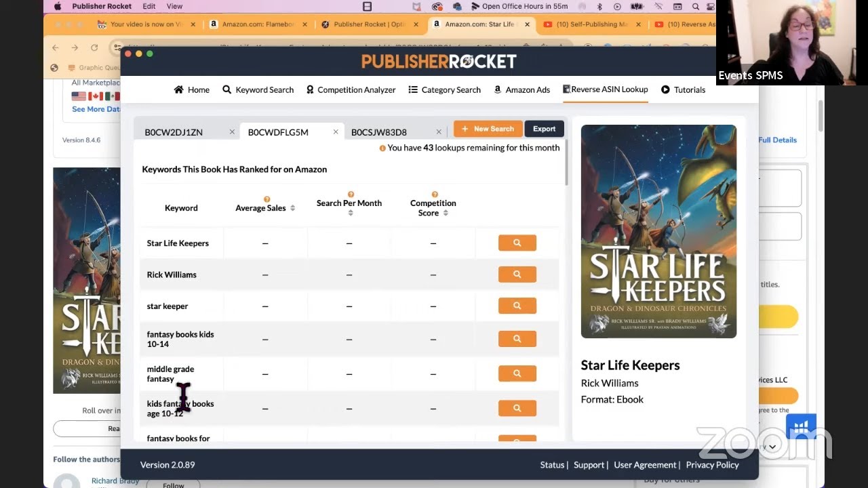Click the browser reload button

(x=94, y=47)
